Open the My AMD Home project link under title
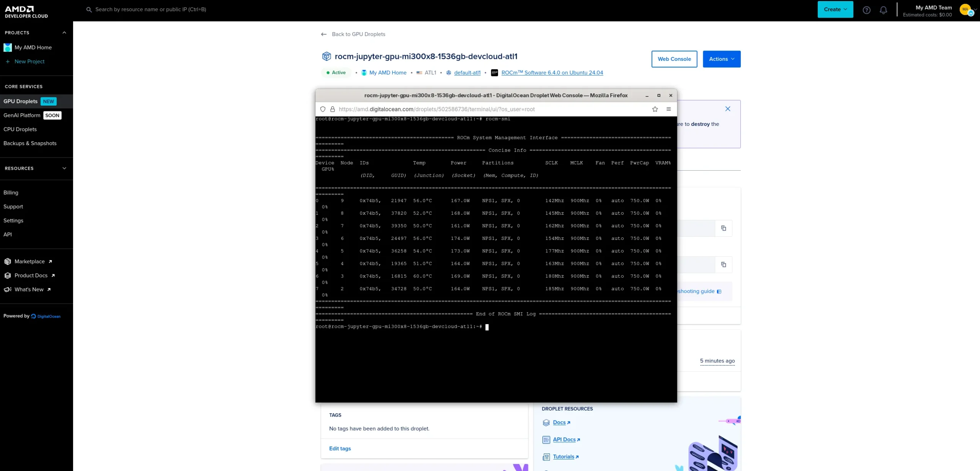Viewport: 980px width, 471px height. 388,73
